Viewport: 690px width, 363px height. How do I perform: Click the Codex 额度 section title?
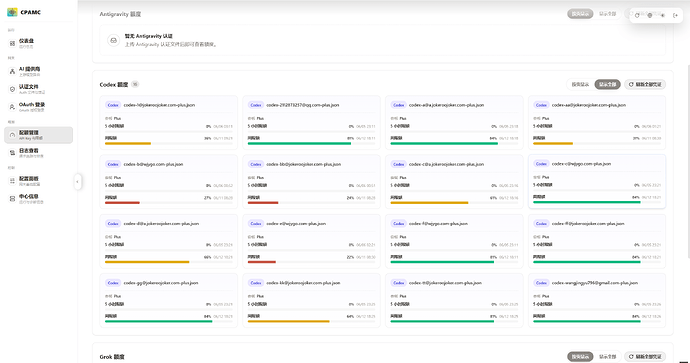pyautogui.click(x=114, y=84)
